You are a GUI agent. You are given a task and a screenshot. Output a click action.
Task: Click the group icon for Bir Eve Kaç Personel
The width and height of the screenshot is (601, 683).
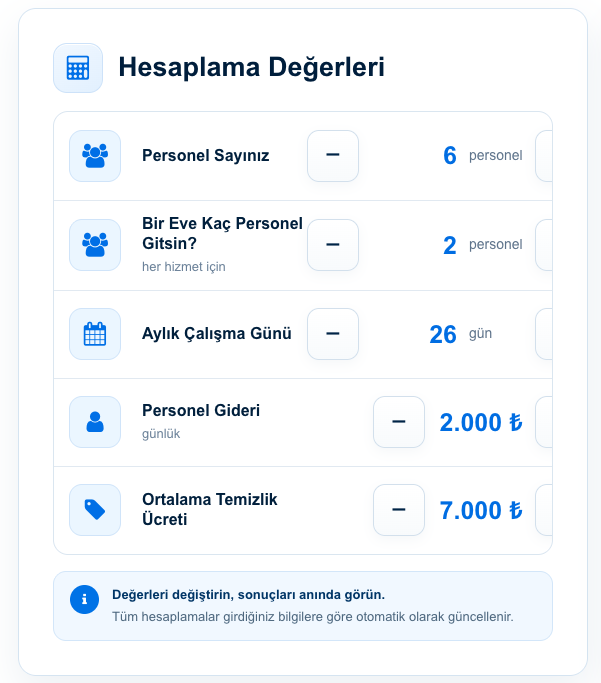95,245
